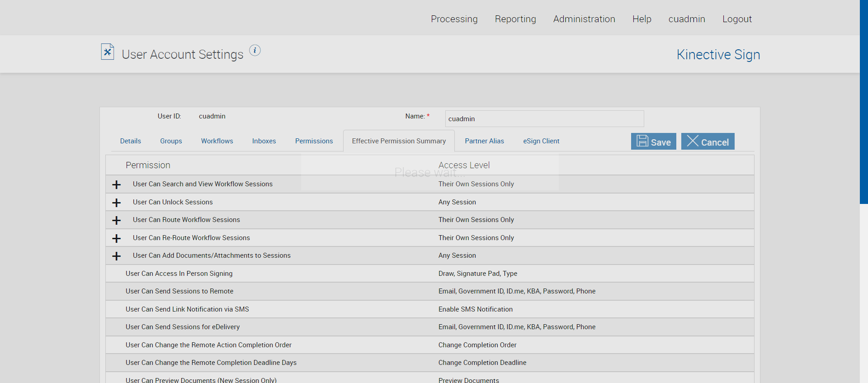Open the Reporting menu
The image size is (868, 383).
point(515,19)
